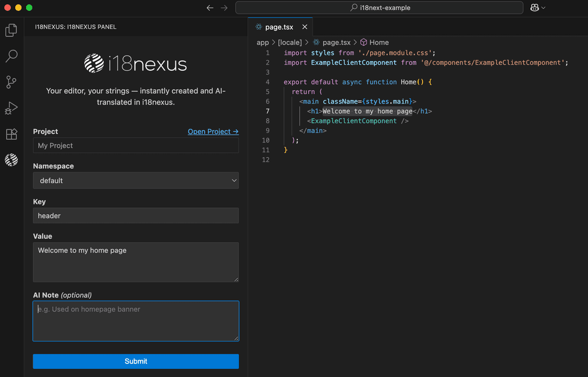This screenshot has height=377, width=588.
Task: Open the Source Control panel icon
Action: coord(11,82)
